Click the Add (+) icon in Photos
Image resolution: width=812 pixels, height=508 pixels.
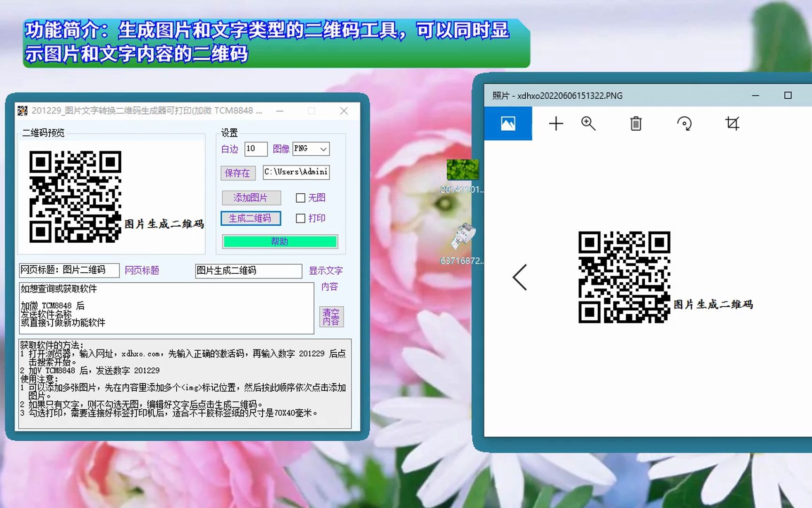coord(556,123)
